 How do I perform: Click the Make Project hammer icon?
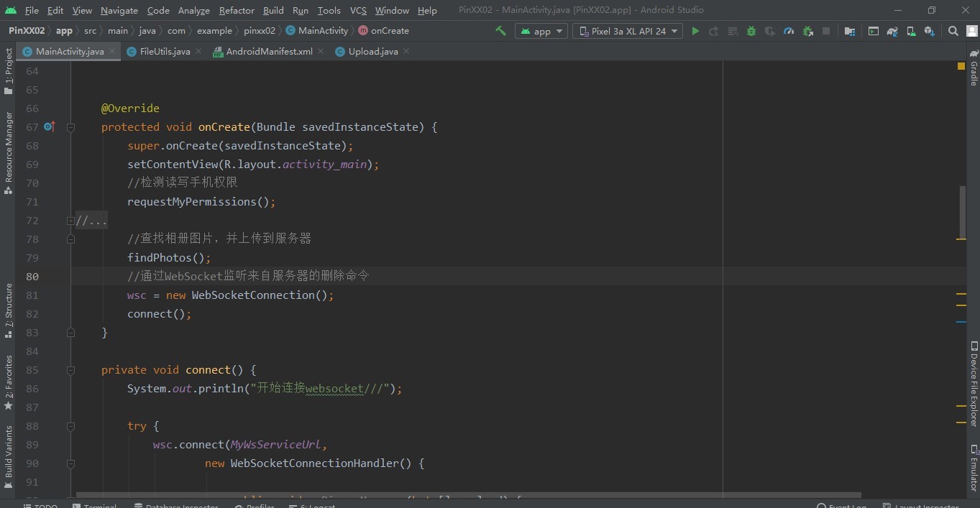click(x=500, y=31)
